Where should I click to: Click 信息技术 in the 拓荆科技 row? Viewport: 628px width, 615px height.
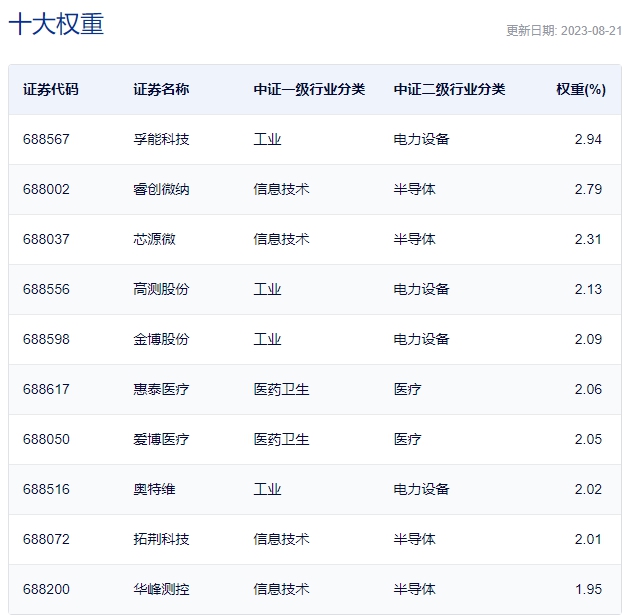(281, 540)
